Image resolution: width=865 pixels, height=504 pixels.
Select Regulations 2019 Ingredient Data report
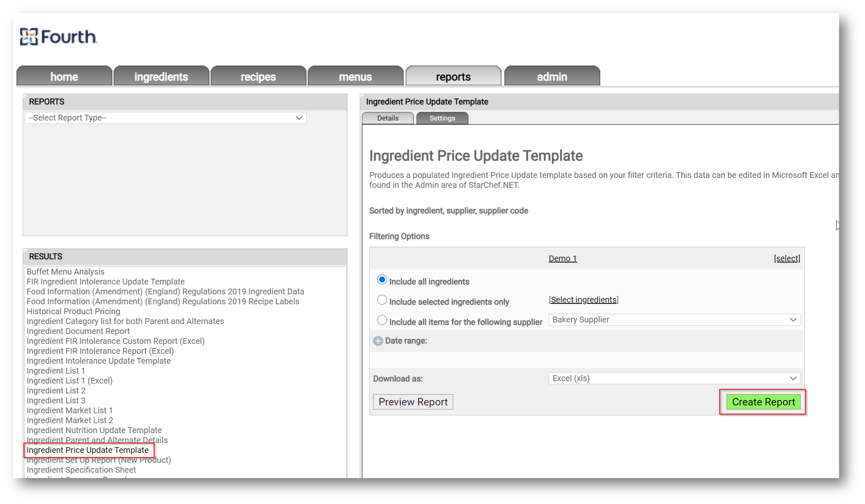click(x=166, y=292)
